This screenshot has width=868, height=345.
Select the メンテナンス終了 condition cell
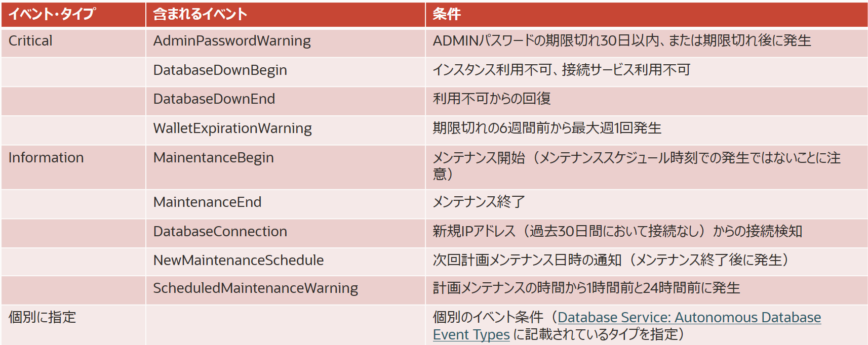(479, 202)
